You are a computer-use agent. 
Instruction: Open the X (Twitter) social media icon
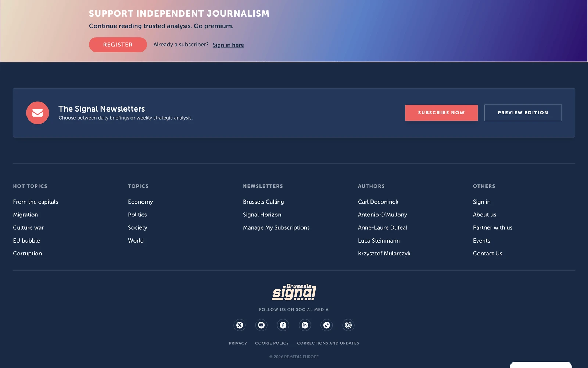[x=240, y=325]
